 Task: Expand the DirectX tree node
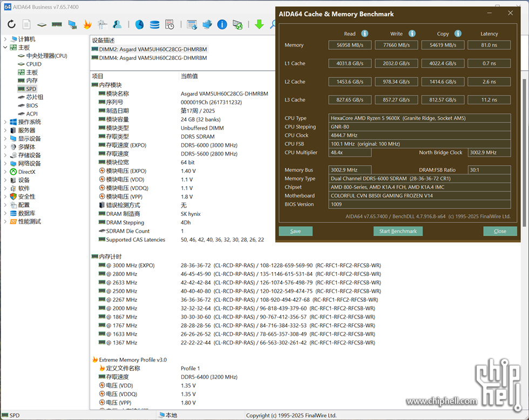click(5, 172)
